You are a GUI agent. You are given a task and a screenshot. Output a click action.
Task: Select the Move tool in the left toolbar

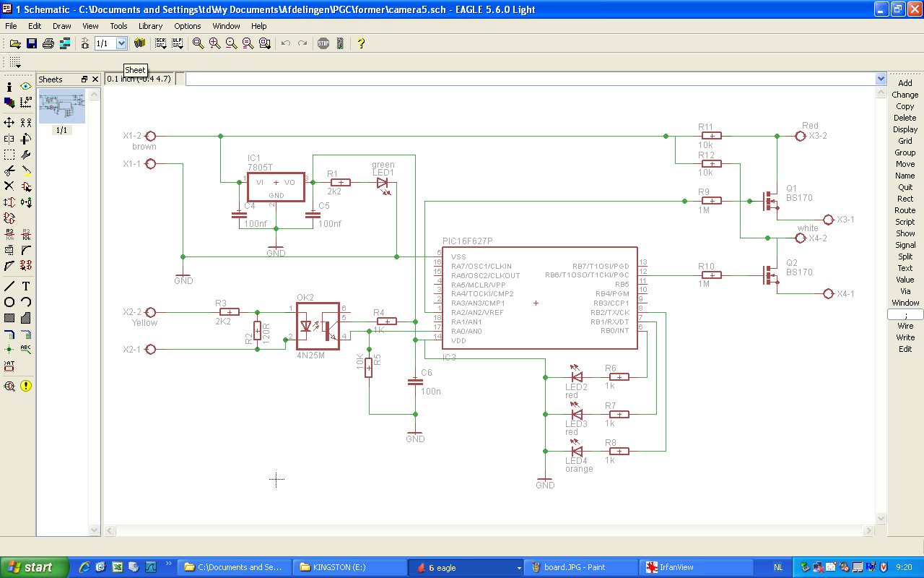point(9,123)
